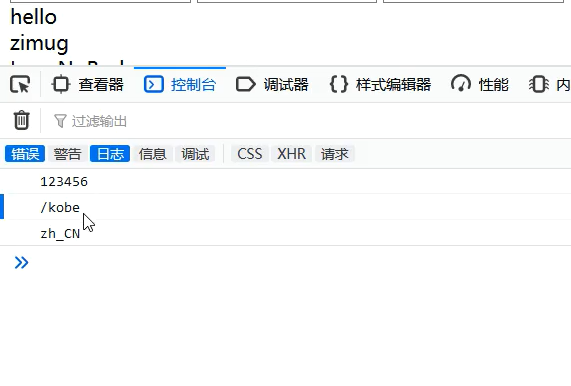Toggle the XHR filter
The image size is (571, 386).
[x=292, y=154]
